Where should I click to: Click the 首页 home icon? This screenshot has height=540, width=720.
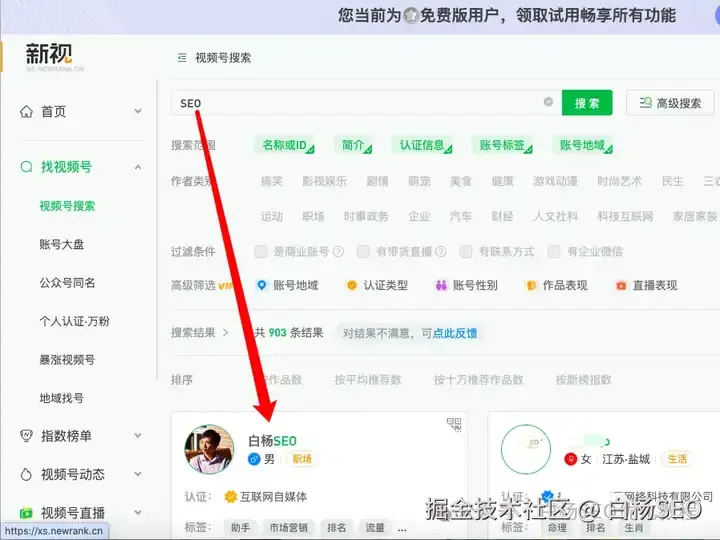click(x=27, y=112)
